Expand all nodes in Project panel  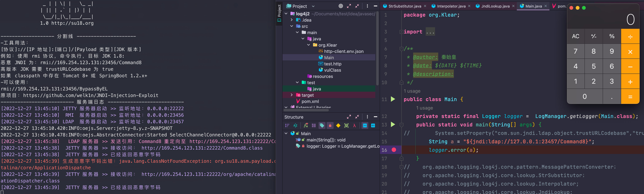coord(349,6)
